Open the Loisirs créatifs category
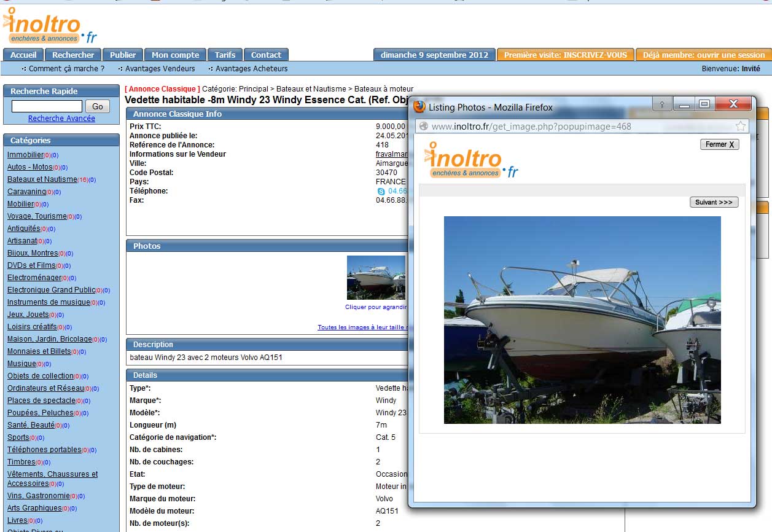This screenshot has width=772, height=532. [x=32, y=327]
